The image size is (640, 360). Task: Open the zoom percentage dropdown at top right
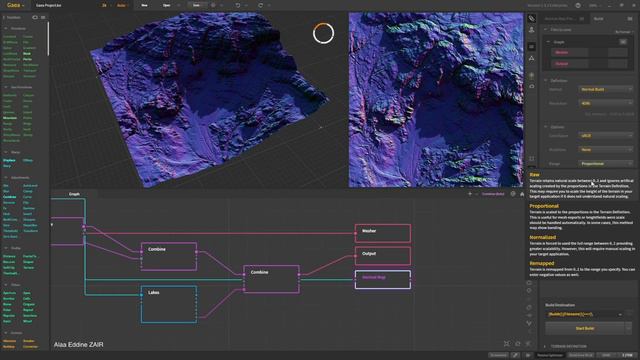[x=595, y=5]
